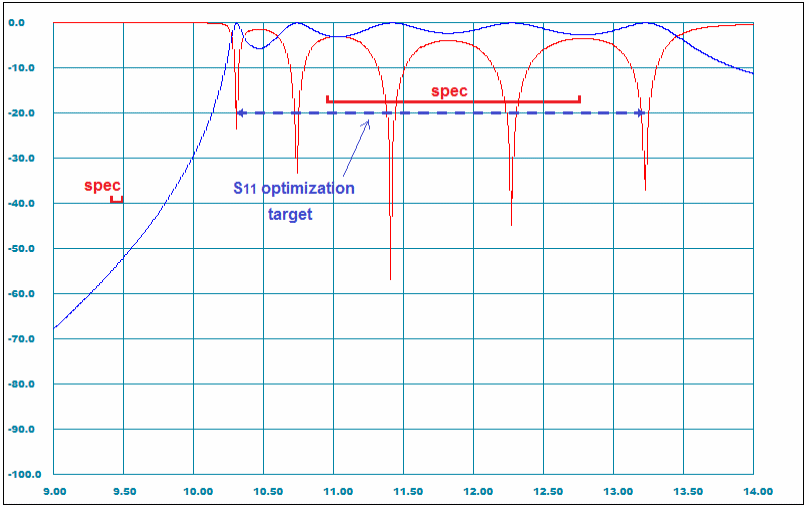Select the long red spec bar
Image resolution: width=809 pixels, height=507 pixels.
point(453,100)
